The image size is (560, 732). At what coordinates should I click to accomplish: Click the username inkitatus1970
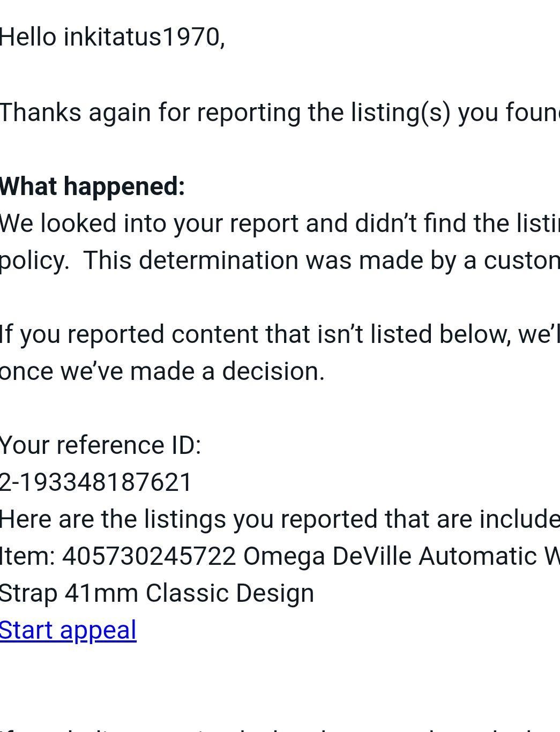click(x=141, y=38)
